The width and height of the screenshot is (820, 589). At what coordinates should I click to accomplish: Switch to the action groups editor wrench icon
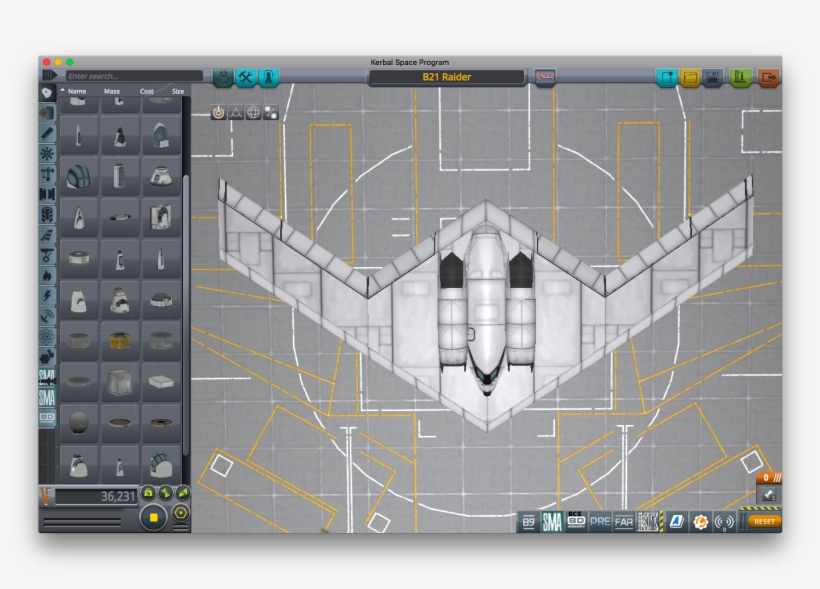point(246,75)
